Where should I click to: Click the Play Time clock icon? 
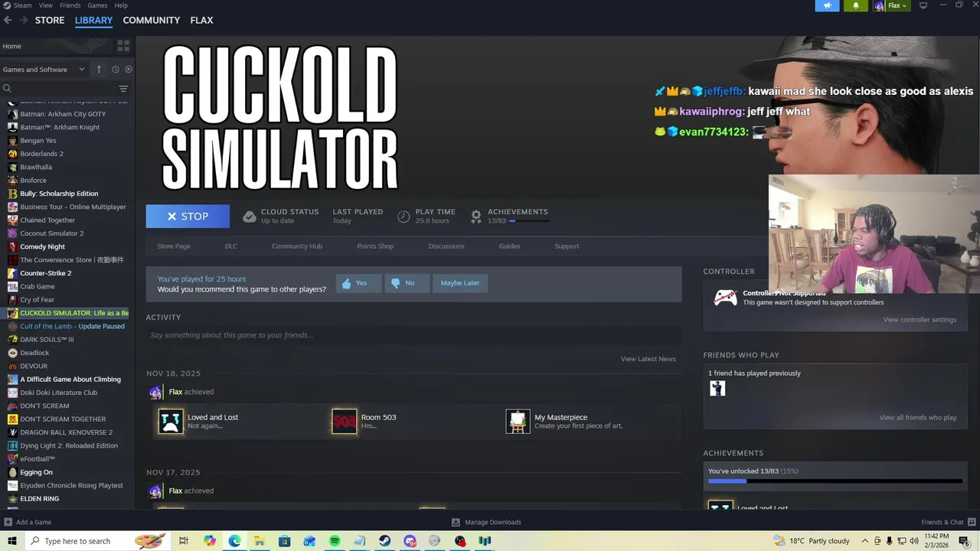(403, 217)
